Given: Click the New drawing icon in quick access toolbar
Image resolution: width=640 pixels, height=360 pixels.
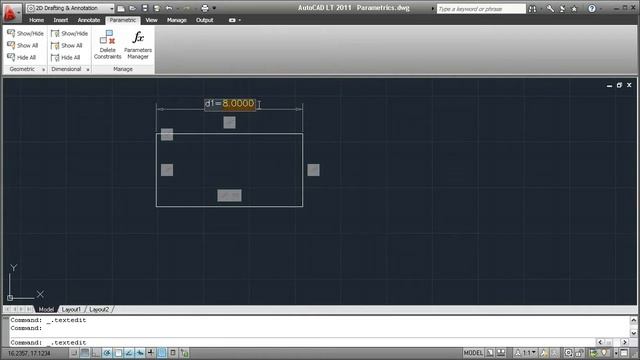Looking at the screenshot, I should click(121, 8).
